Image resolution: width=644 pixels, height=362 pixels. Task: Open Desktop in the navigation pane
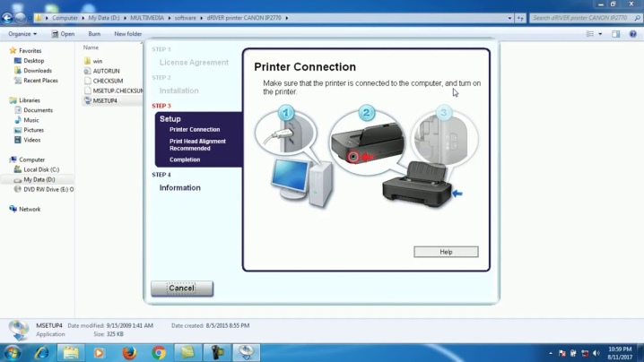coord(33,60)
